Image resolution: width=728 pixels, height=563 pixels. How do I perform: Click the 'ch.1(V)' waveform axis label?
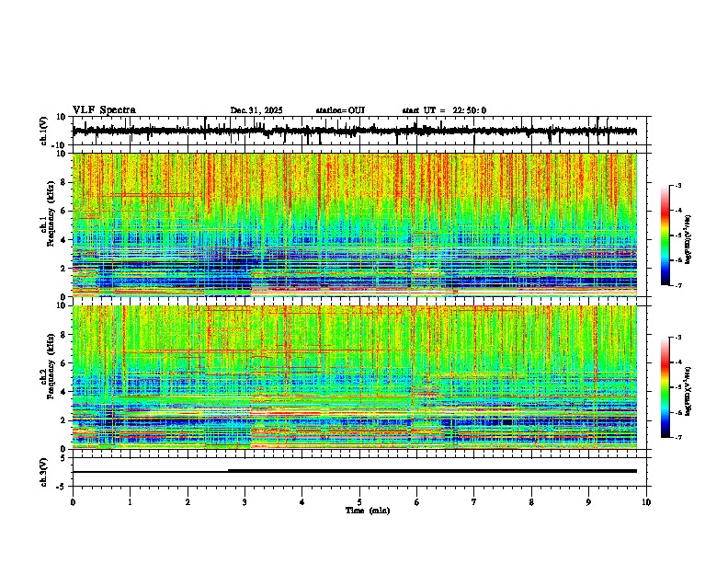pos(44,131)
